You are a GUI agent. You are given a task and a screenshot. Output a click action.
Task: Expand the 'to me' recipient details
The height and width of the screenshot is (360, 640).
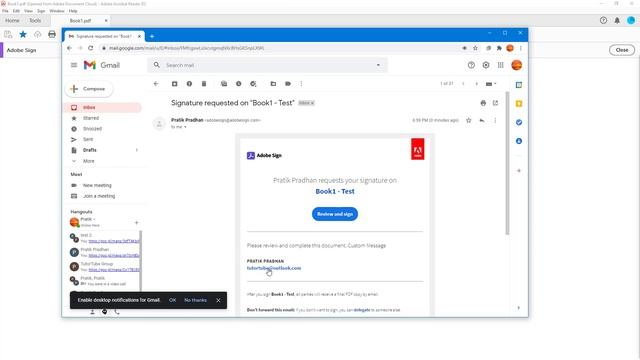click(x=185, y=127)
